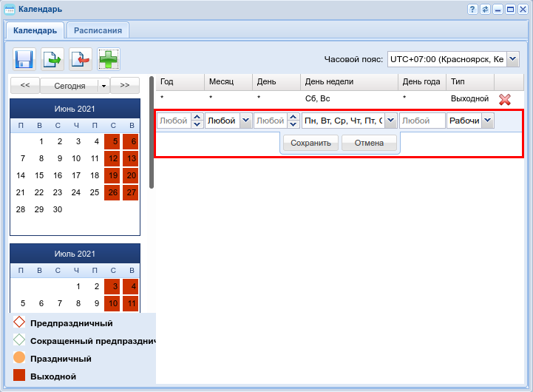The height and width of the screenshot is (392, 533).
Task: Click the refresh arrows icon in title bar
Action: [485, 9]
